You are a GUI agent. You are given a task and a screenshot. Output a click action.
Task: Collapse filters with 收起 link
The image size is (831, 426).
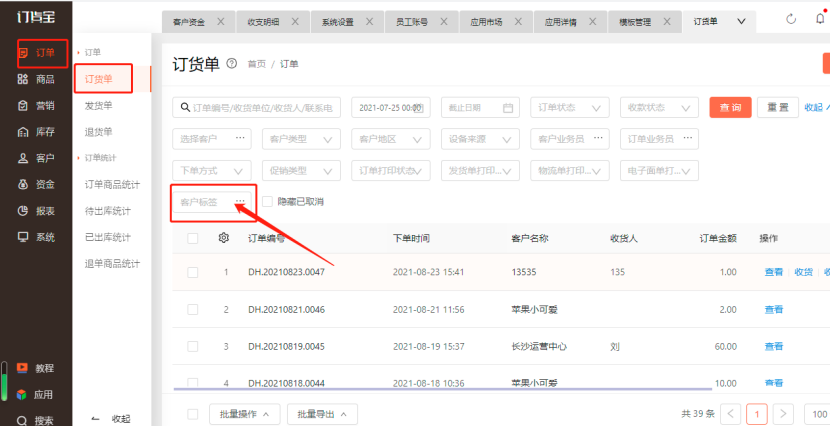[x=817, y=107]
